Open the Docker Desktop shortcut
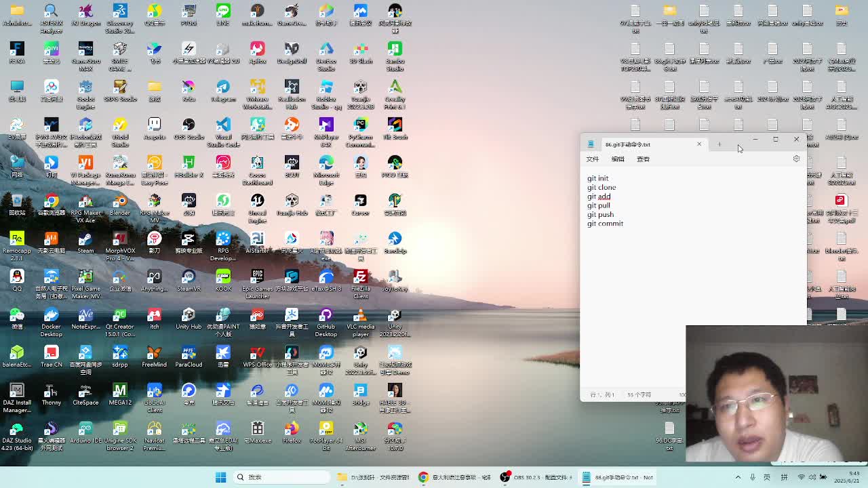Image resolution: width=868 pixels, height=488 pixels. click(51, 316)
